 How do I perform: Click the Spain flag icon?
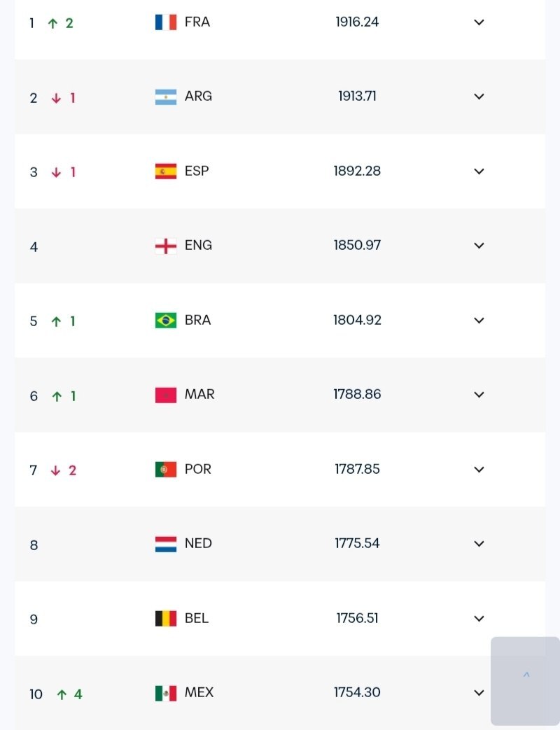[x=166, y=171]
